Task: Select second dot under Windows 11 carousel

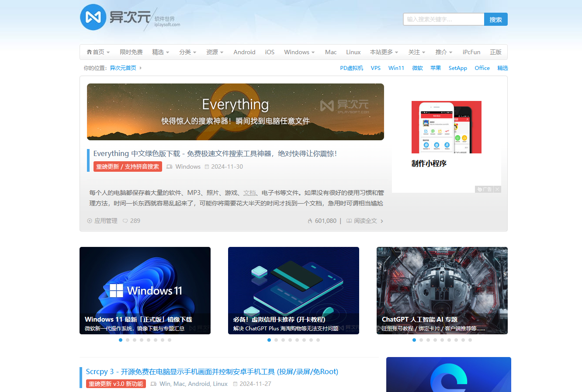Action: [x=128, y=340]
